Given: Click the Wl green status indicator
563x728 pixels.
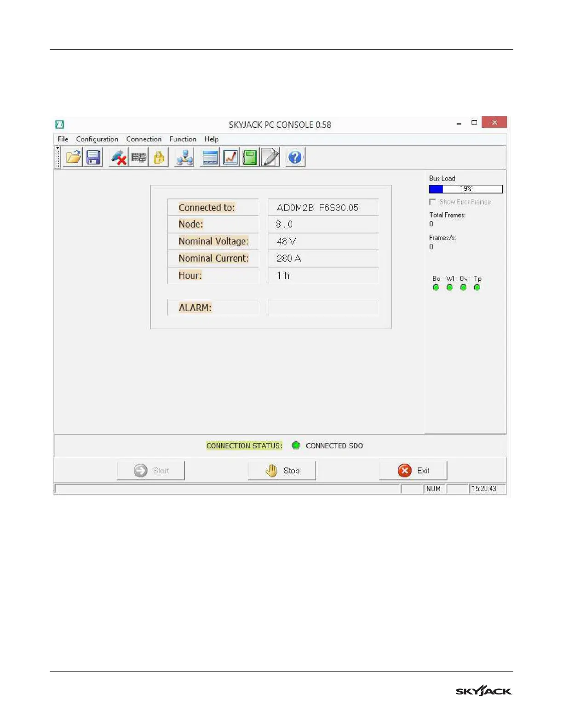Looking at the screenshot, I should (x=450, y=288).
